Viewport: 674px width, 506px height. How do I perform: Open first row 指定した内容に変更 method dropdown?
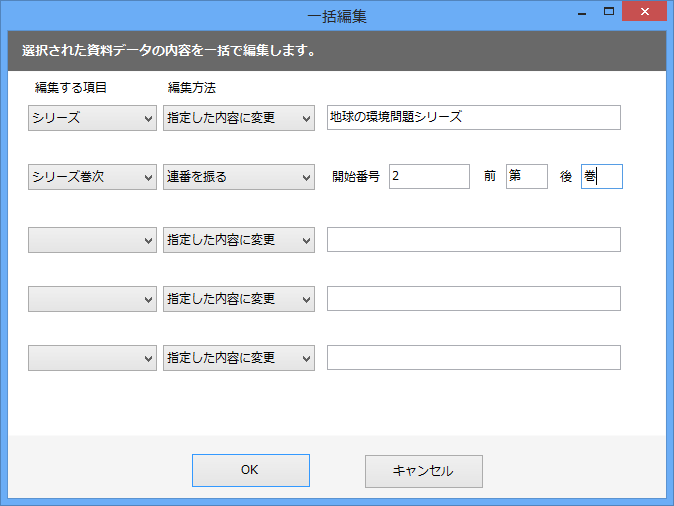click(x=239, y=118)
